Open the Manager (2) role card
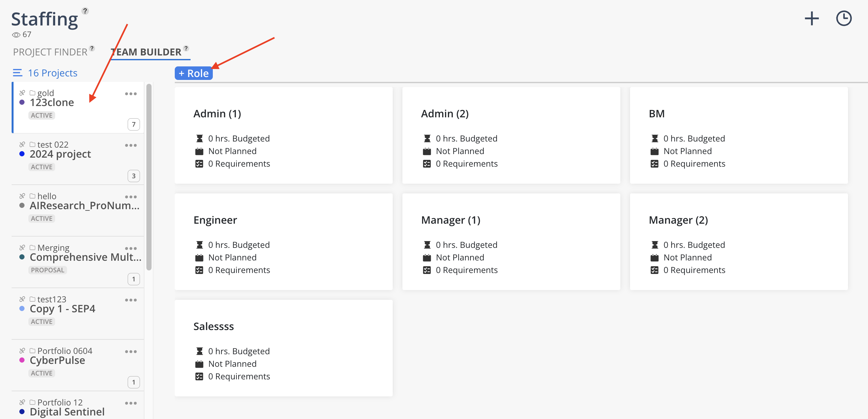This screenshot has height=419, width=868. (x=739, y=242)
